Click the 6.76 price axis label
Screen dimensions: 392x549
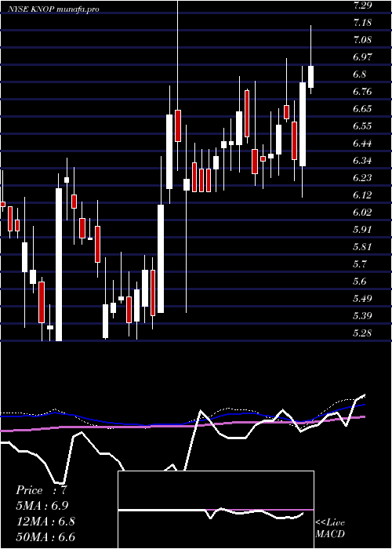tap(362, 92)
